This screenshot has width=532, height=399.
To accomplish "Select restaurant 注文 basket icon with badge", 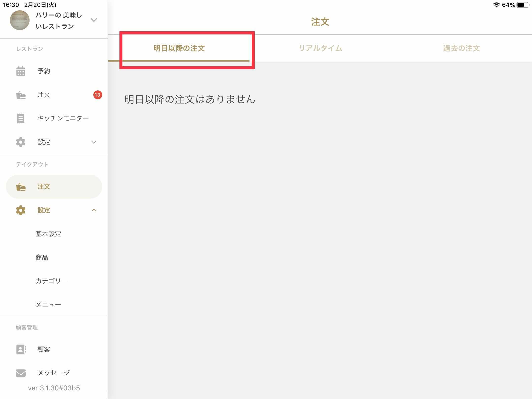I will coord(21,95).
